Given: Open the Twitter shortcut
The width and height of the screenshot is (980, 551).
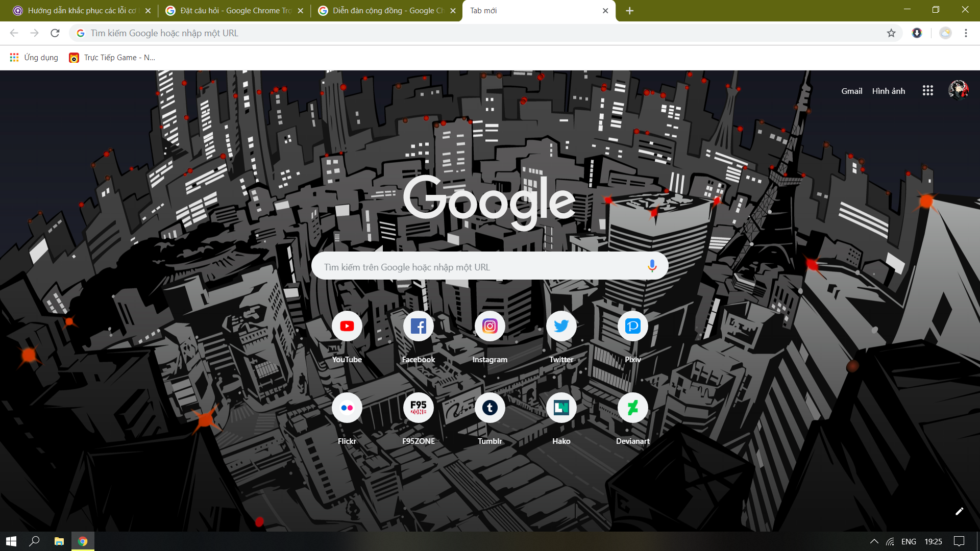Looking at the screenshot, I should [x=561, y=326].
